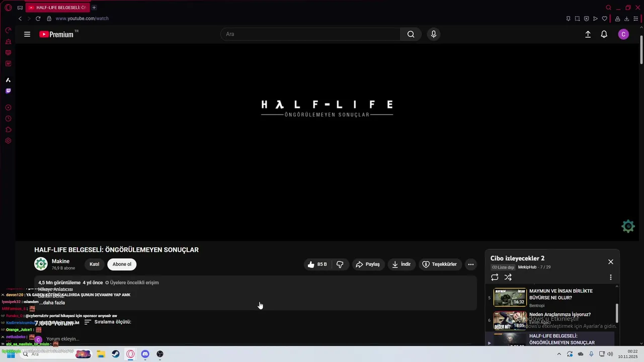Open My Flow send icon
644x362 pixels.
[x=595, y=19]
